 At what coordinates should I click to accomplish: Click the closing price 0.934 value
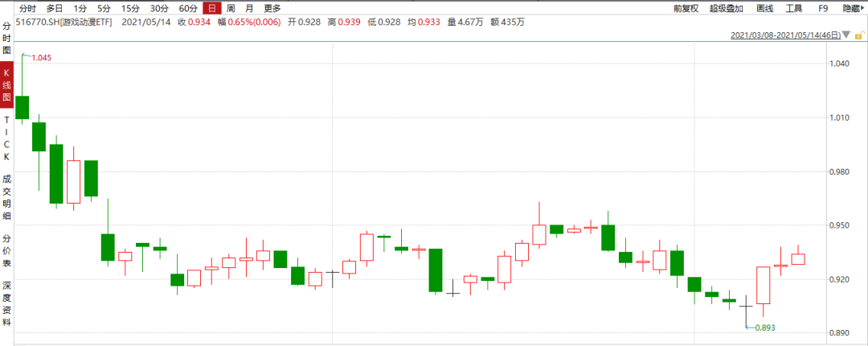199,23
